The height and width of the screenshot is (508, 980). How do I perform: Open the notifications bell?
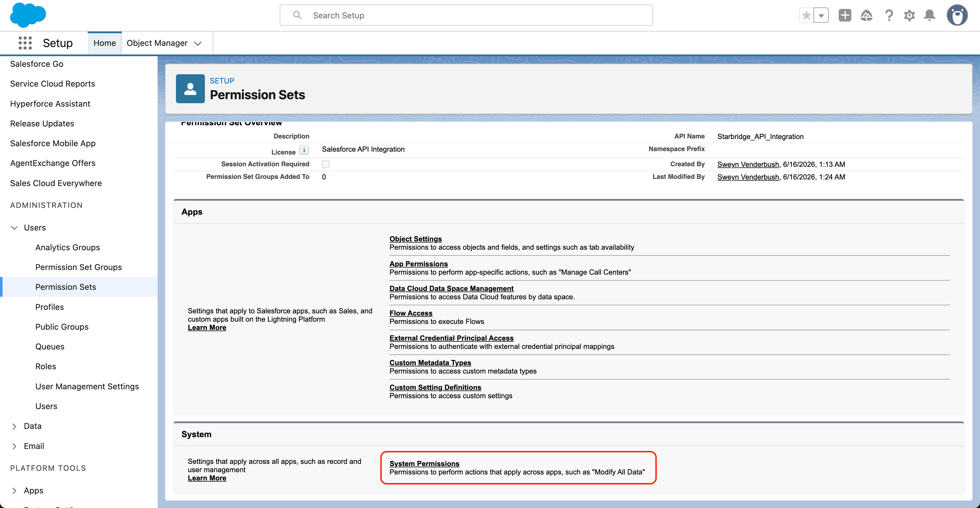pyautogui.click(x=930, y=15)
